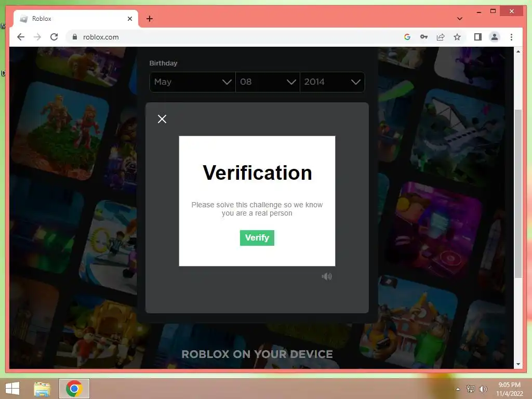Open a new tab with the plus button
Image resolution: width=532 pixels, height=399 pixels.
[x=150, y=19]
